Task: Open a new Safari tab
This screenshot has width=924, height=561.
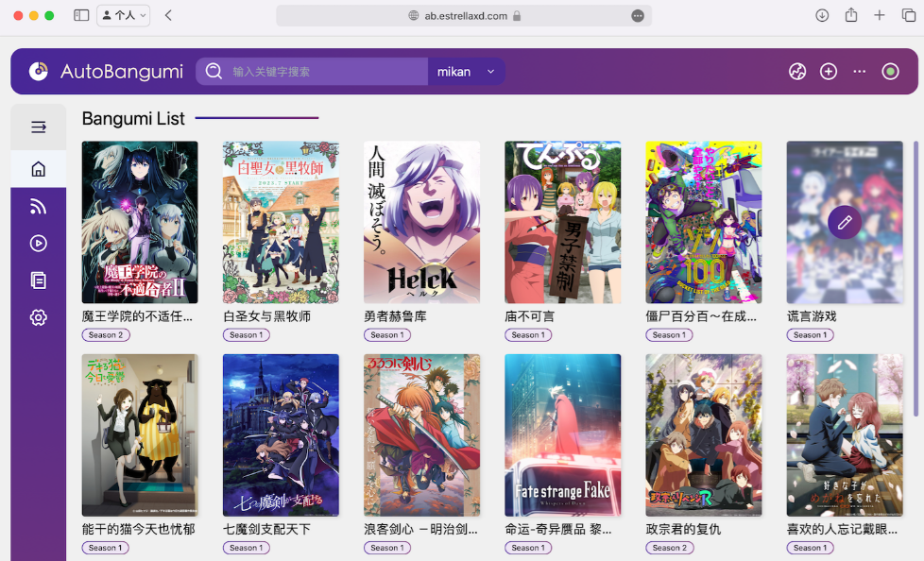Action: [880, 15]
